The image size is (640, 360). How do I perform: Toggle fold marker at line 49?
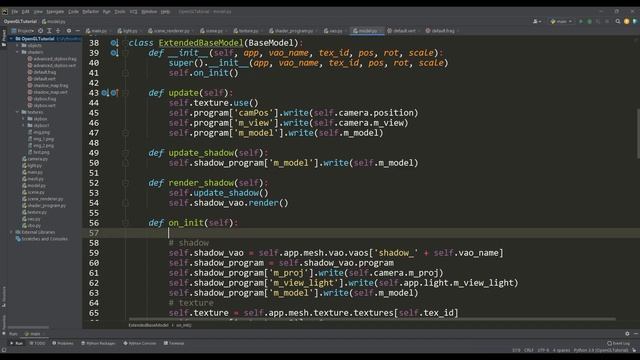pyautogui.click(x=125, y=153)
